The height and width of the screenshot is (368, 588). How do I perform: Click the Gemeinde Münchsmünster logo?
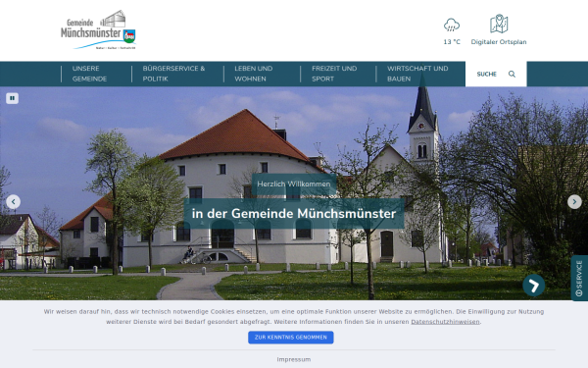98,29
